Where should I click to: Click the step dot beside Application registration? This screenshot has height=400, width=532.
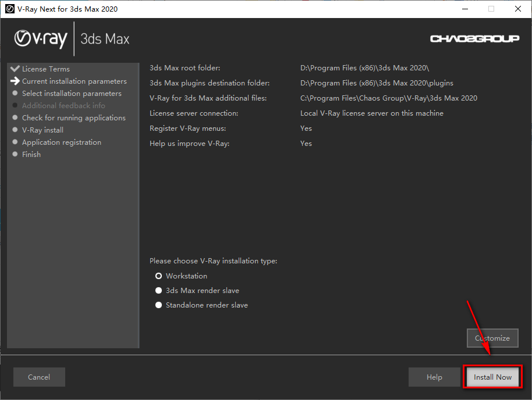[x=15, y=142]
